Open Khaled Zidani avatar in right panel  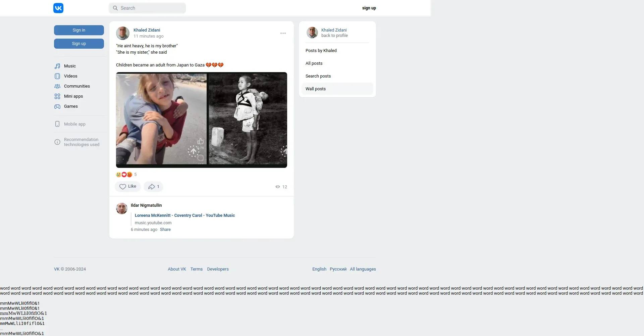[312, 33]
